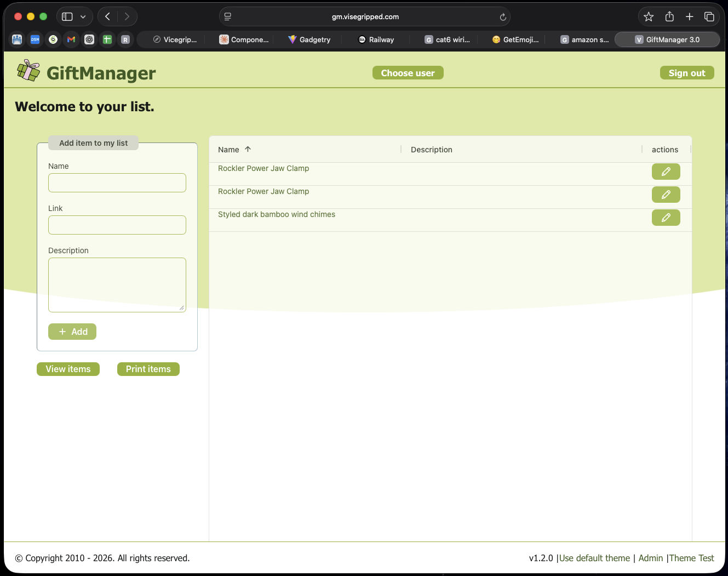Focus the Name input field

pyautogui.click(x=117, y=183)
